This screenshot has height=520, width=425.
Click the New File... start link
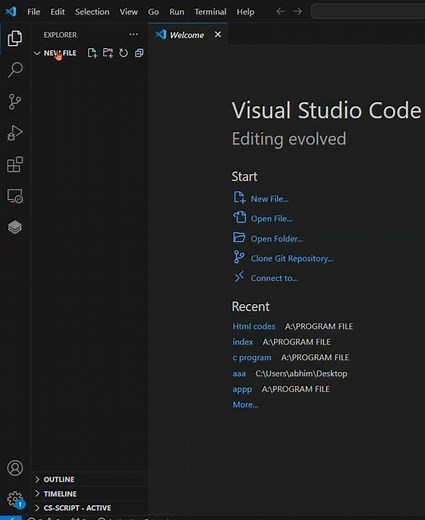point(261,199)
